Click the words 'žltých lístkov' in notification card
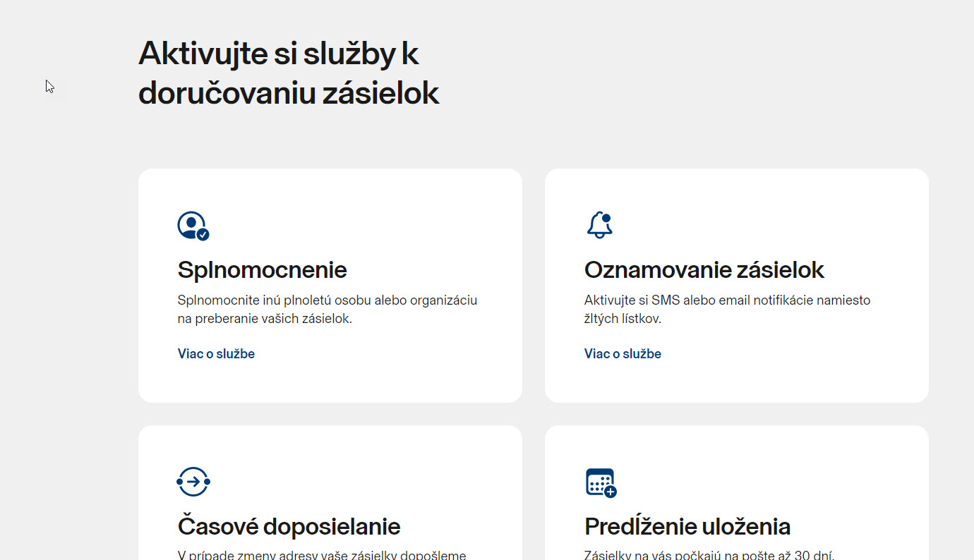Viewport: 974px width, 560px height. [x=623, y=319]
